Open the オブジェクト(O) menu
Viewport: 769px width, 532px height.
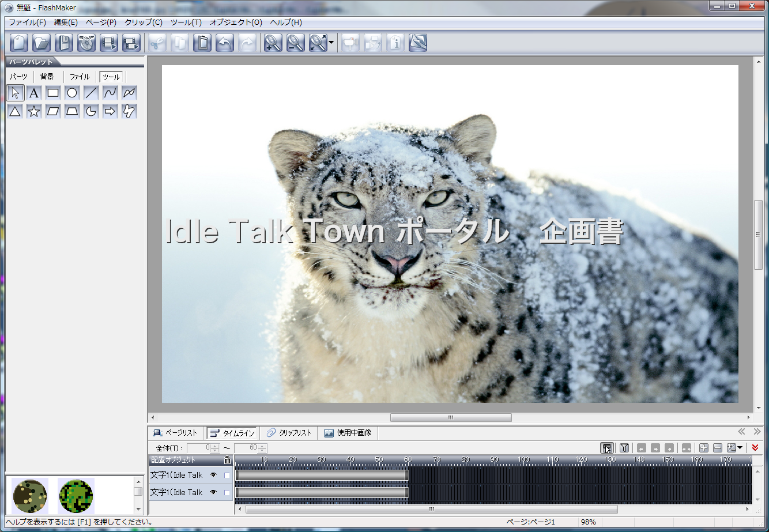(x=236, y=22)
